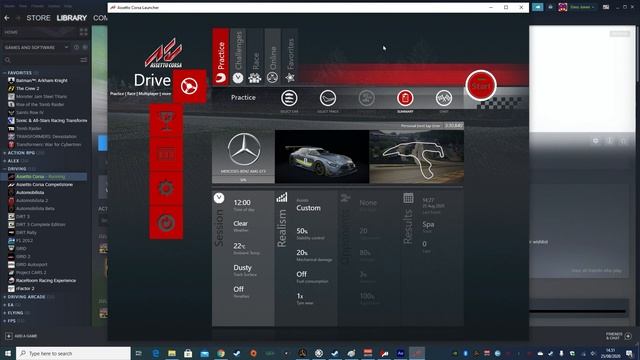Click the Mercedes car preview image
Screen dimensions: 640x360
[x=322, y=157]
